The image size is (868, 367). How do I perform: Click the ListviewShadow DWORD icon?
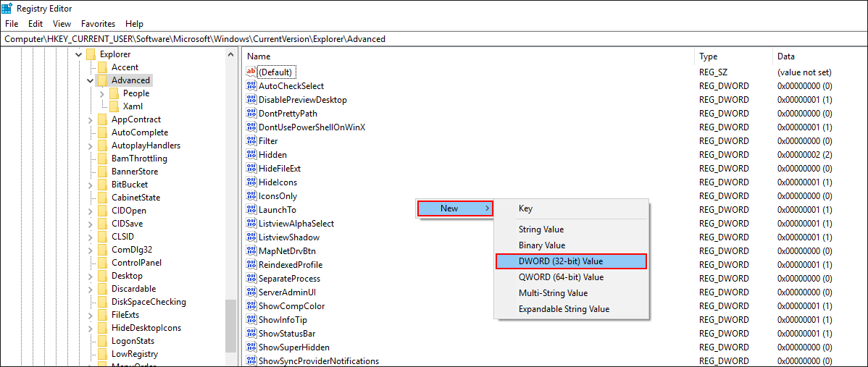[251, 237]
